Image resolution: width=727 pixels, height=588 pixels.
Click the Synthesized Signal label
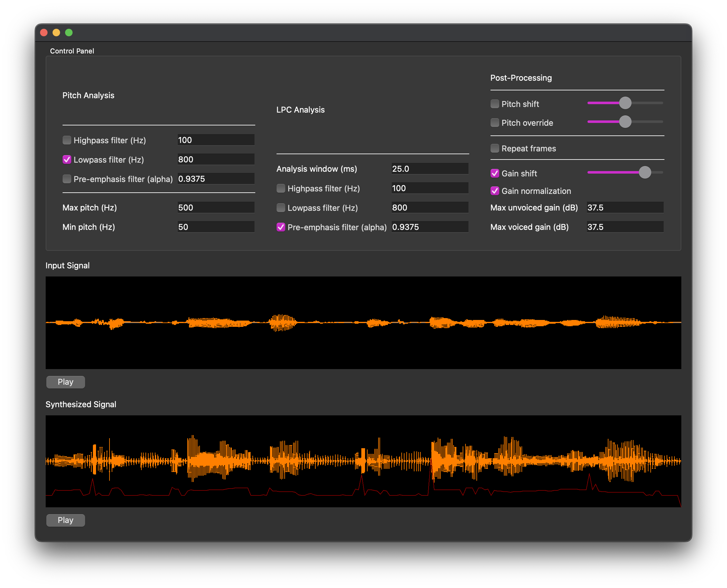point(81,404)
